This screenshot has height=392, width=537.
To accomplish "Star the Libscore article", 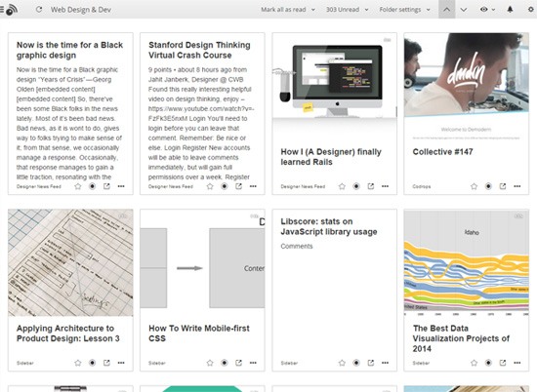I will pyautogui.click(x=342, y=363).
